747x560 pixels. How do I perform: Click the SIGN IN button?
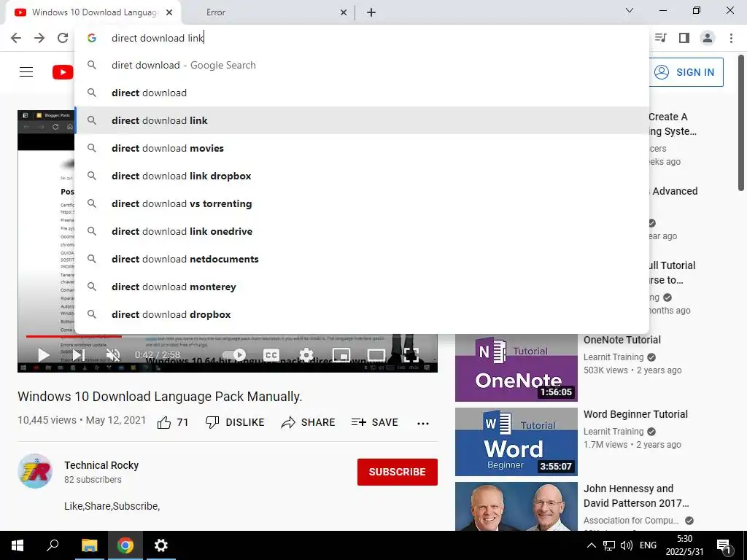(686, 72)
